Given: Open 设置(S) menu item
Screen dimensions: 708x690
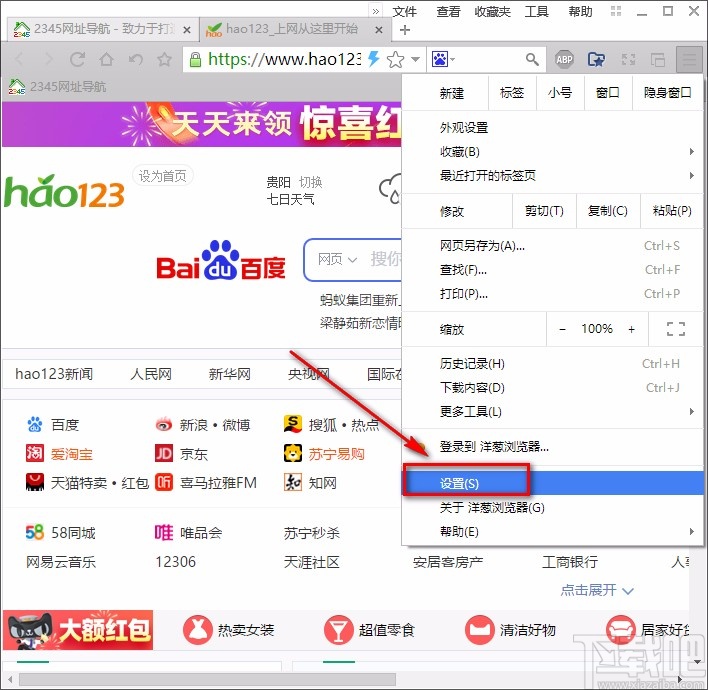Looking at the screenshot, I should click(x=553, y=483).
